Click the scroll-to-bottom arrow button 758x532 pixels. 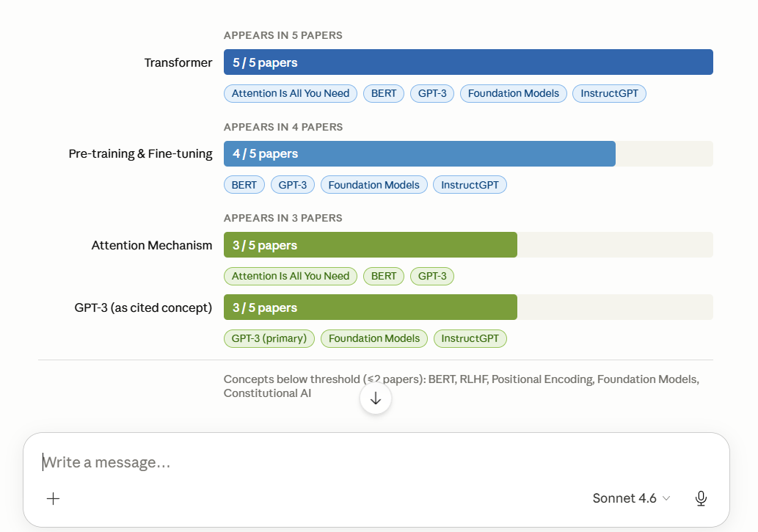click(x=376, y=398)
